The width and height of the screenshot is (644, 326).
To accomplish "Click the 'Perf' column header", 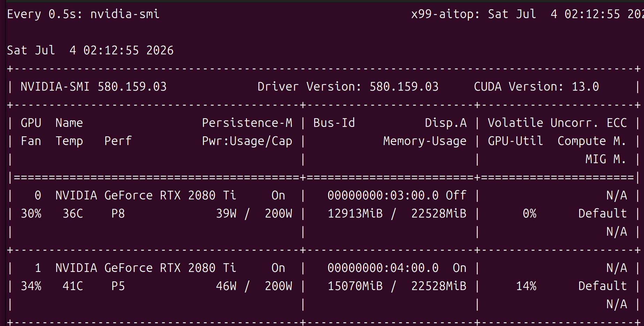I will (118, 141).
